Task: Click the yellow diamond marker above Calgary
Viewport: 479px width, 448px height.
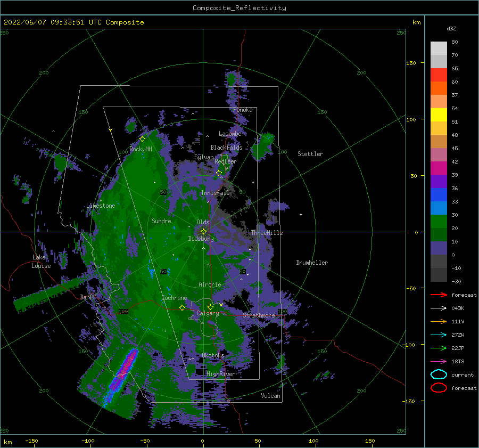Action: 210,307
